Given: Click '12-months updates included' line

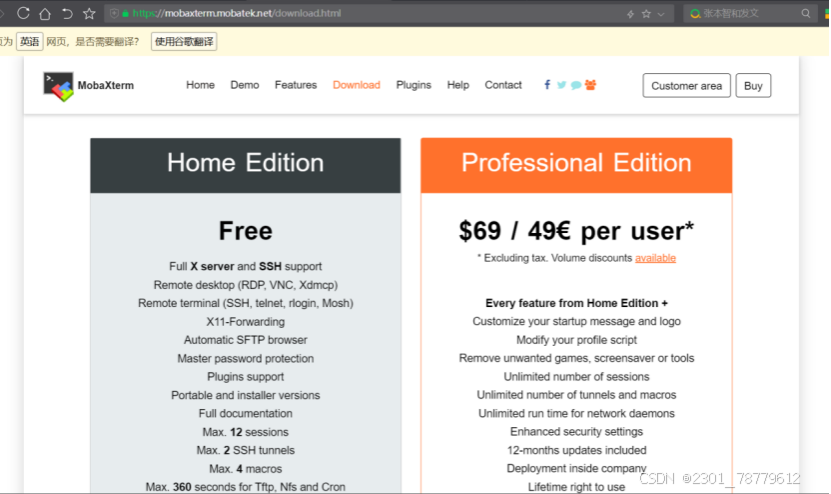Looking at the screenshot, I should 576,450.
